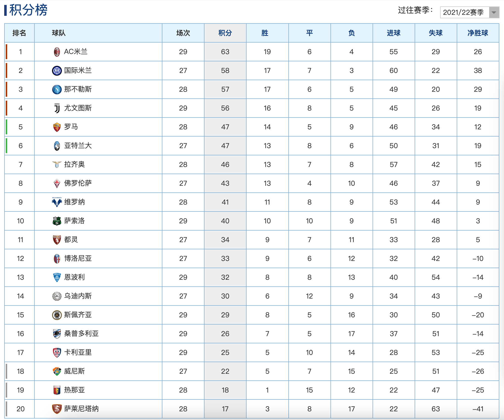This screenshot has width=504, height=420.
Task: Click the 失球 column header
Action: (436, 33)
